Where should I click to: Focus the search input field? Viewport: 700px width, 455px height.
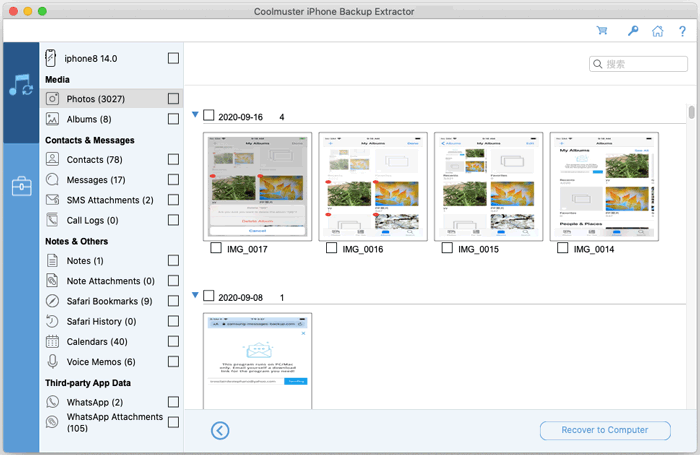coord(638,64)
